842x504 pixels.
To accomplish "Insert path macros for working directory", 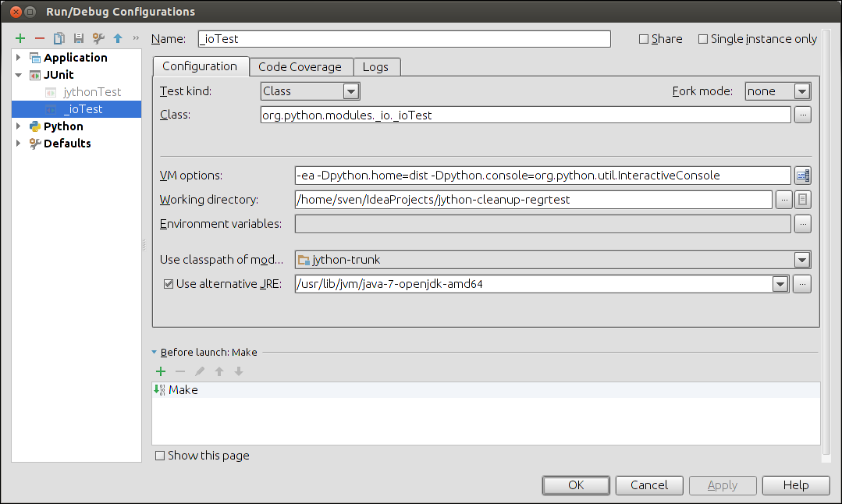I will tap(803, 200).
